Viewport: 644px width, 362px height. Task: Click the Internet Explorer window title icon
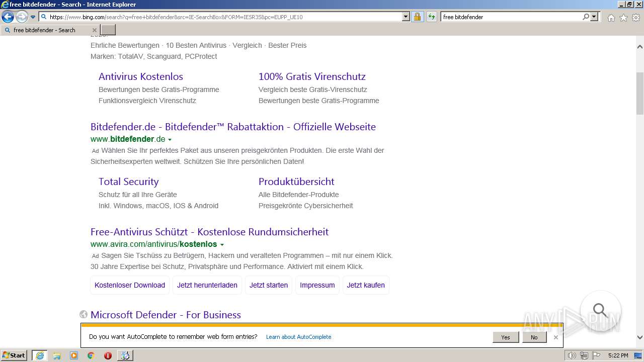coord(5,5)
